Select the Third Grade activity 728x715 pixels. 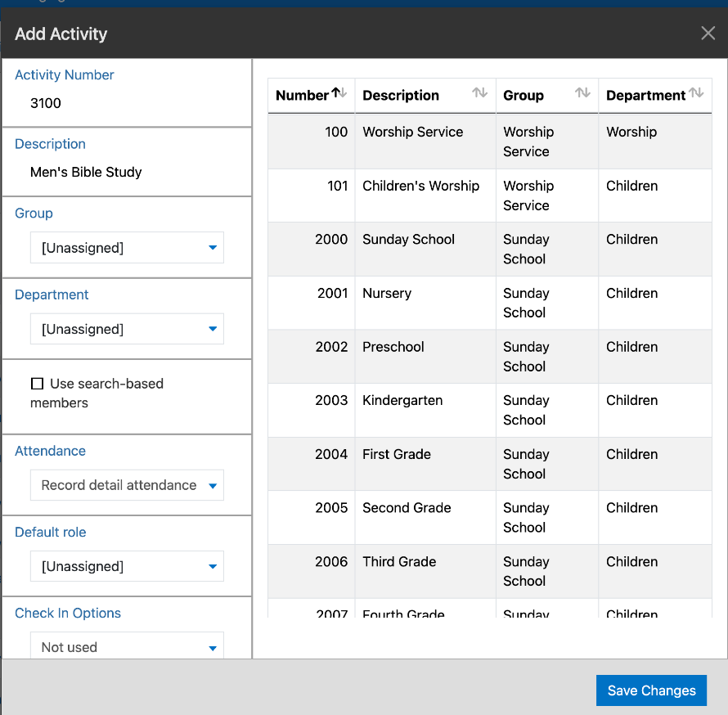point(490,572)
